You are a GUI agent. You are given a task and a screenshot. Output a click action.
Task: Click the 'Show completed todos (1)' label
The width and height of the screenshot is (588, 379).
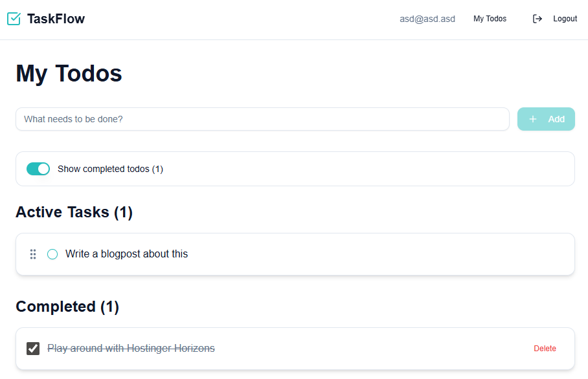pyautogui.click(x=110, y=169)
